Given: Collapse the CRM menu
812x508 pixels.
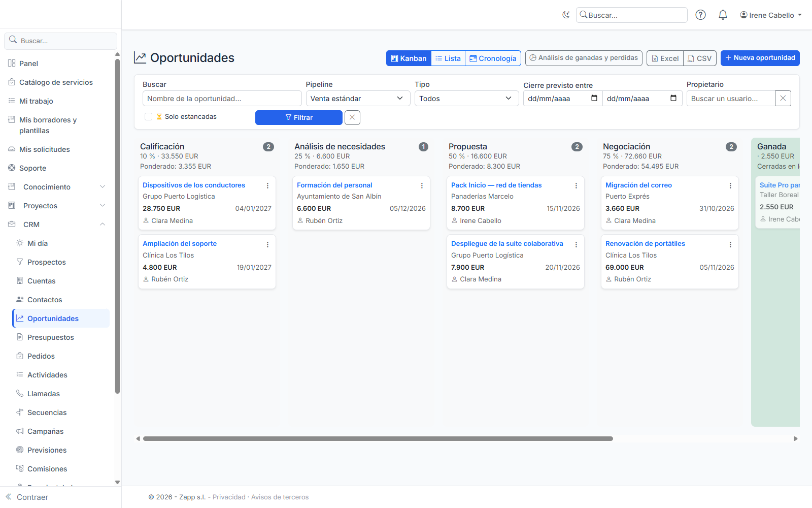Looking at the screenshot, I should pos(57,225).
